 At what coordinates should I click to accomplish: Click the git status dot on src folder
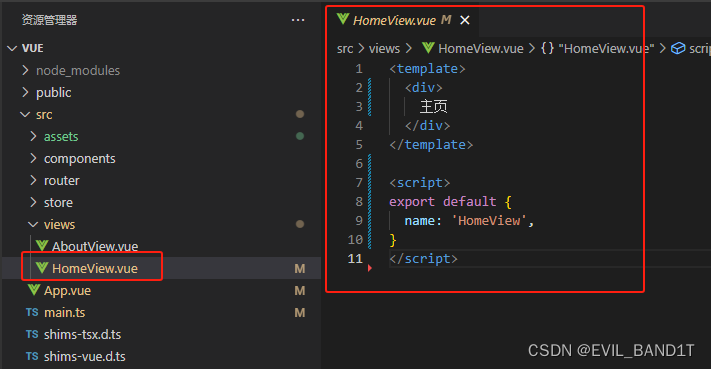300,114
